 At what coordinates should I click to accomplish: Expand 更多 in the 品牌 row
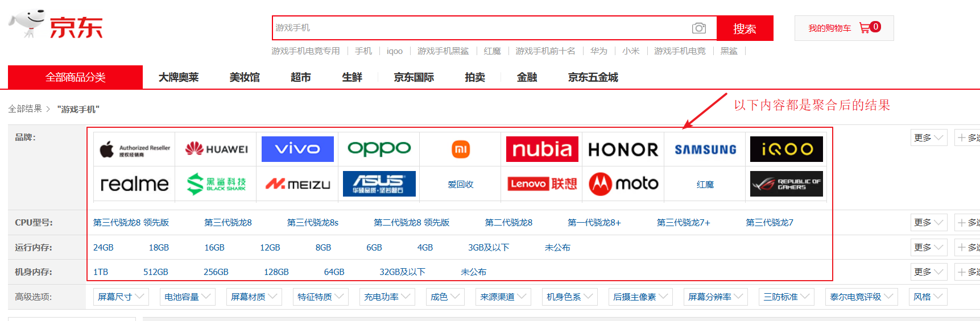(929, 137)
